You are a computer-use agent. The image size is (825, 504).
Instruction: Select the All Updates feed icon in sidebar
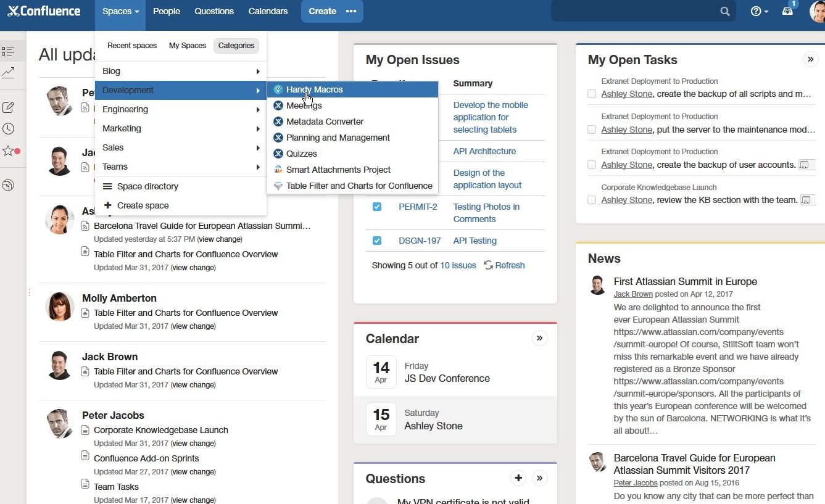pyautogui.click(x=10, y=51)
